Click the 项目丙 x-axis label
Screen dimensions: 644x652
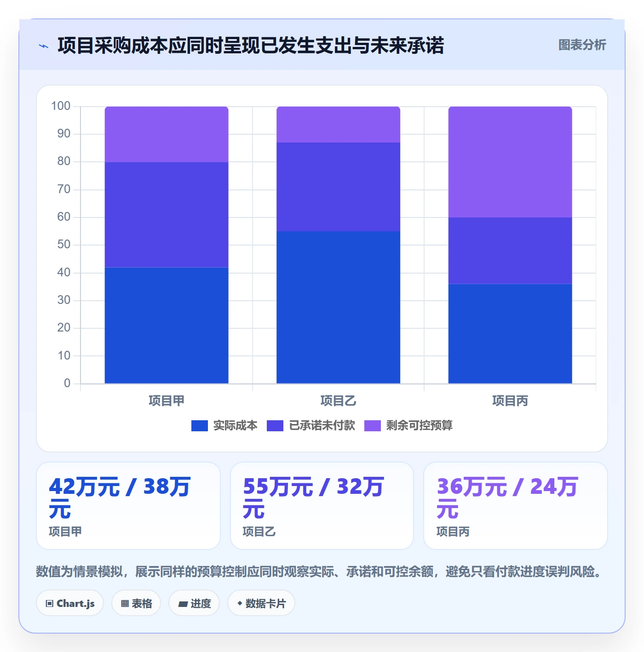[x=510, y=401]
